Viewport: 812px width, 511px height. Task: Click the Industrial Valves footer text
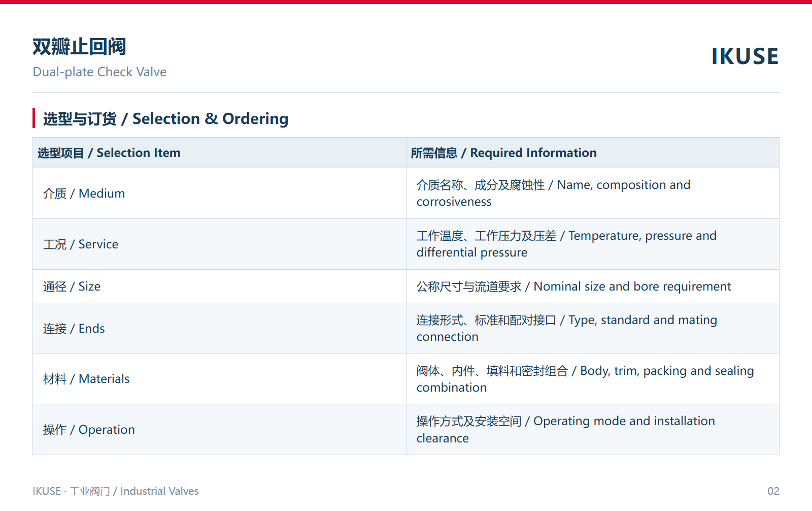159,491
